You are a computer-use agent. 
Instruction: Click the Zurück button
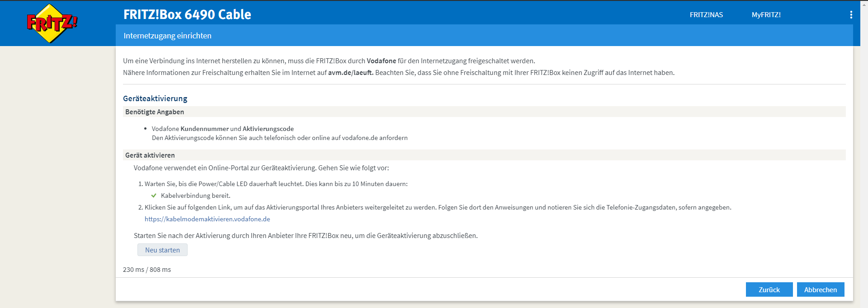coord(769,289)
